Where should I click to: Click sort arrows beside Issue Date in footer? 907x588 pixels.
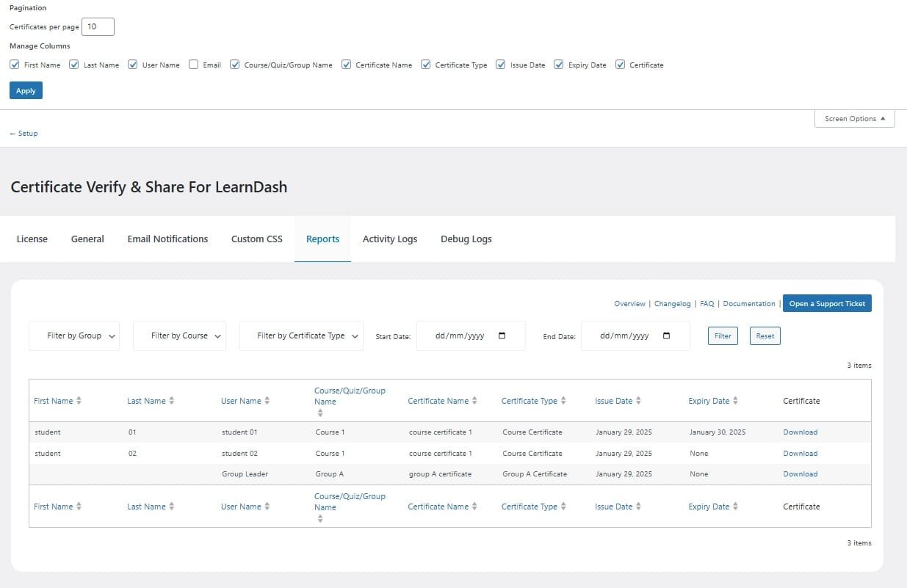[x=638, y=507]
